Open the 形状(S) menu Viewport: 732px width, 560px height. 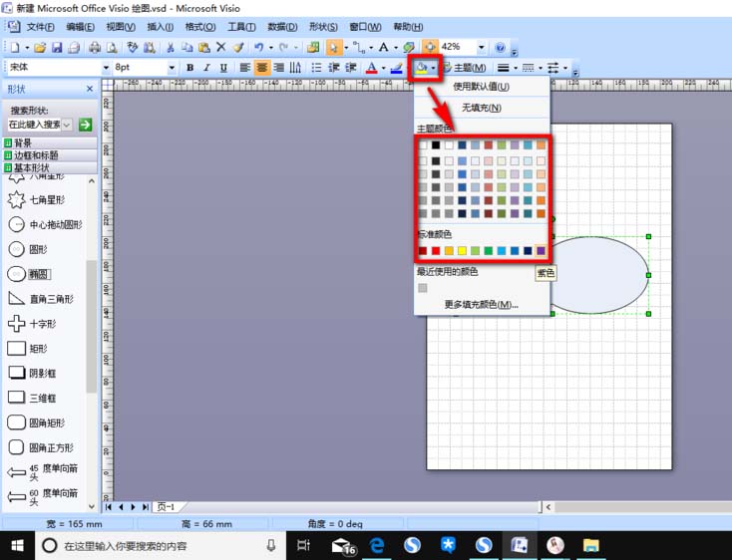323,27
